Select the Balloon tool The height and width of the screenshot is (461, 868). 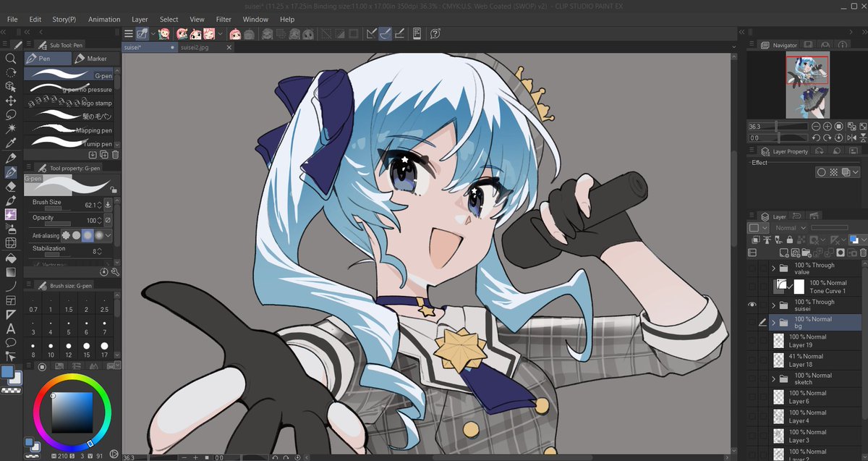[x=11, y=342]
